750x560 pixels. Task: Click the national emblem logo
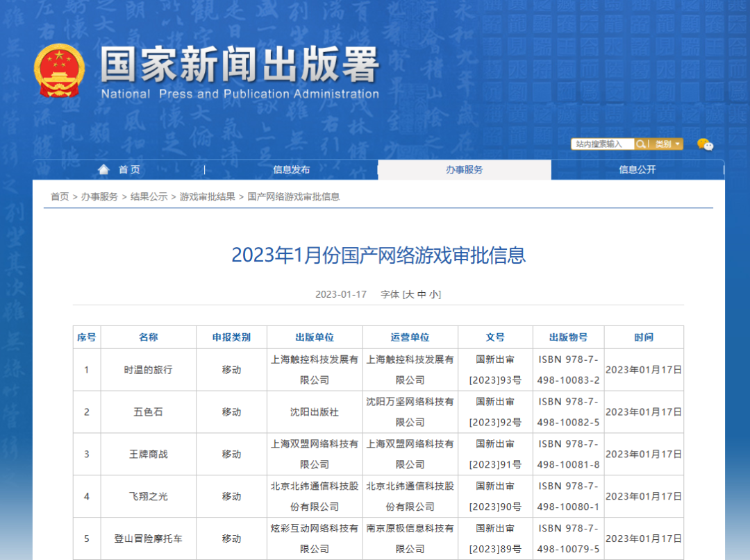(59, 71)
